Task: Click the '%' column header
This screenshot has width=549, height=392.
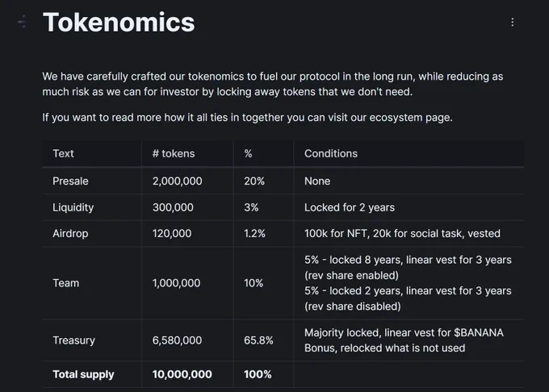Action: tap(248, 153)
